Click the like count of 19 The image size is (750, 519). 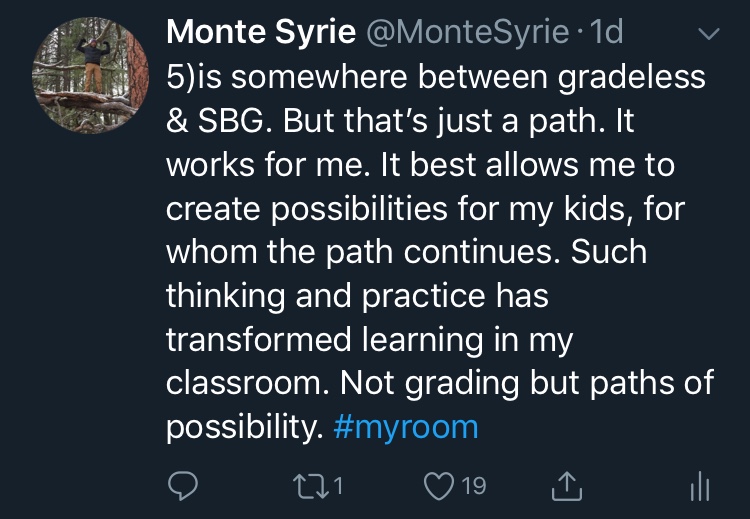coord(473,486)
